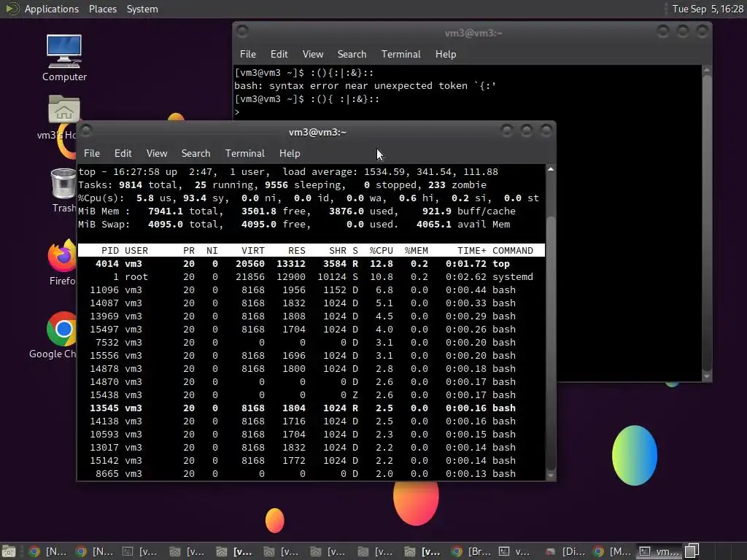Click the %CPU column header in top
The height and width of the screenshot is (560, 747).
pos(381,251)
